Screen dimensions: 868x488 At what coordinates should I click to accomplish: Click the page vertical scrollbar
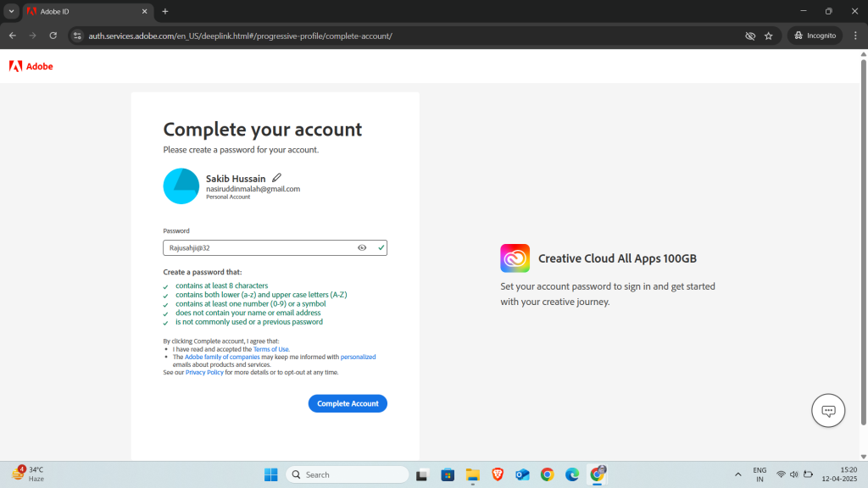tap(864, 242)
